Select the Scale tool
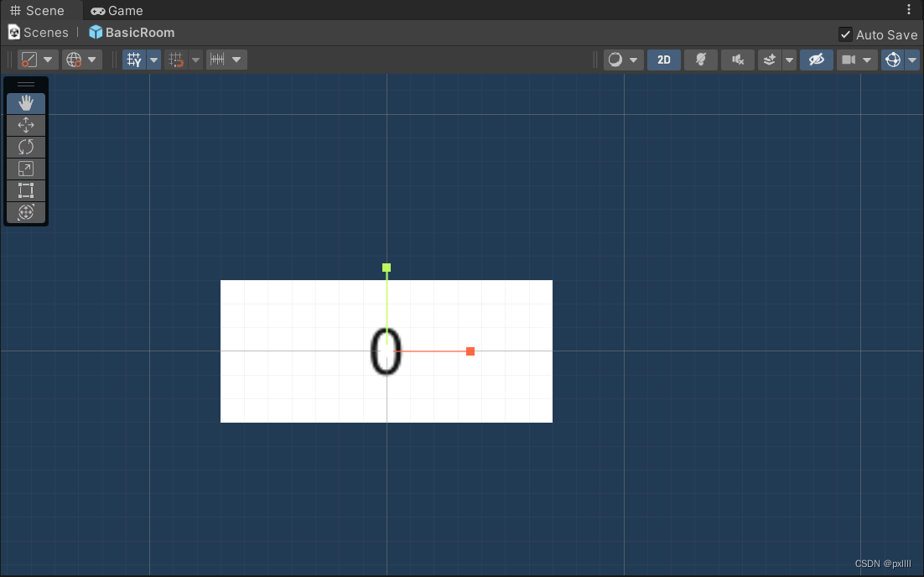This screenshot has width=924, height=577. pyautogui.click(x=26, y=169)
